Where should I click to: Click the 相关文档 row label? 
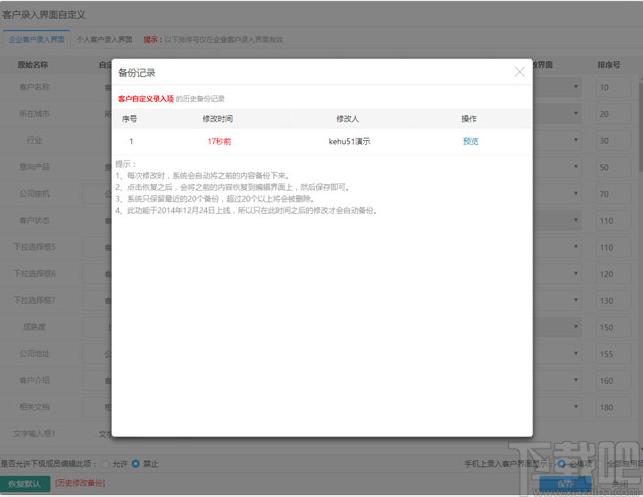point(34,407)
